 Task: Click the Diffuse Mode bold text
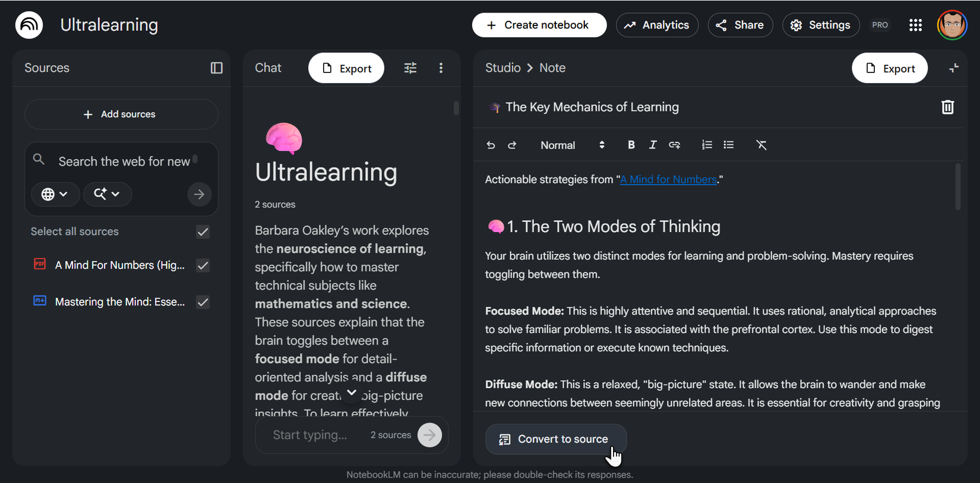coord(521,385)
